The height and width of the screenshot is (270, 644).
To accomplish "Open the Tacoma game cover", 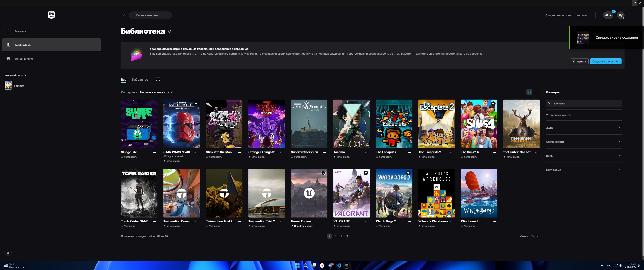I will pyautogui.click(x=352, y=124).
